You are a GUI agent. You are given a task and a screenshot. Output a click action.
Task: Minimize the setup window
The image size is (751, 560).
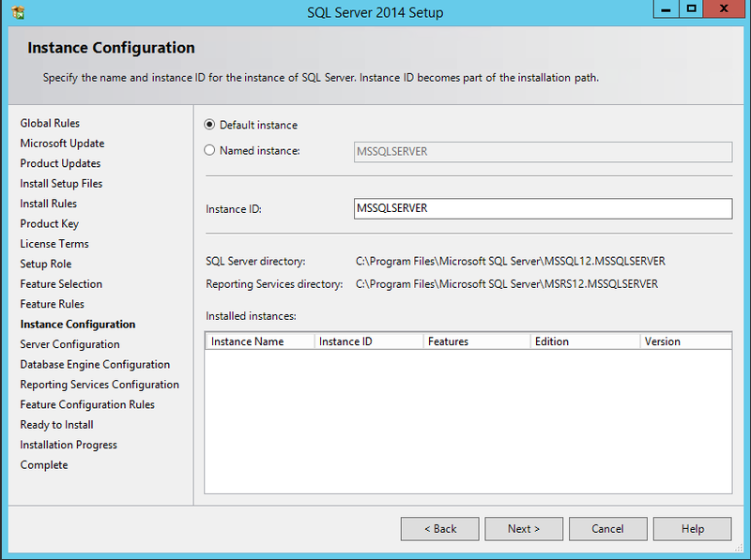(x=667, y=9)
